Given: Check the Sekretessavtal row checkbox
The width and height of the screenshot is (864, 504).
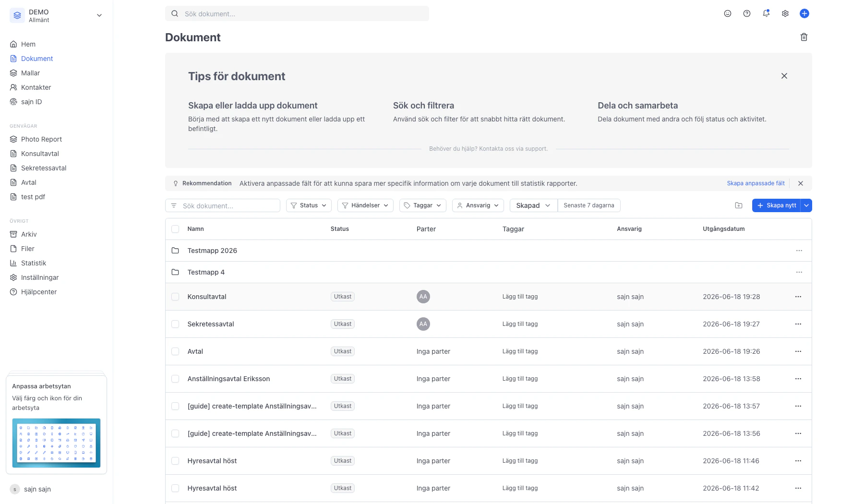Looking at the screenshot, I should click(175, 324).
